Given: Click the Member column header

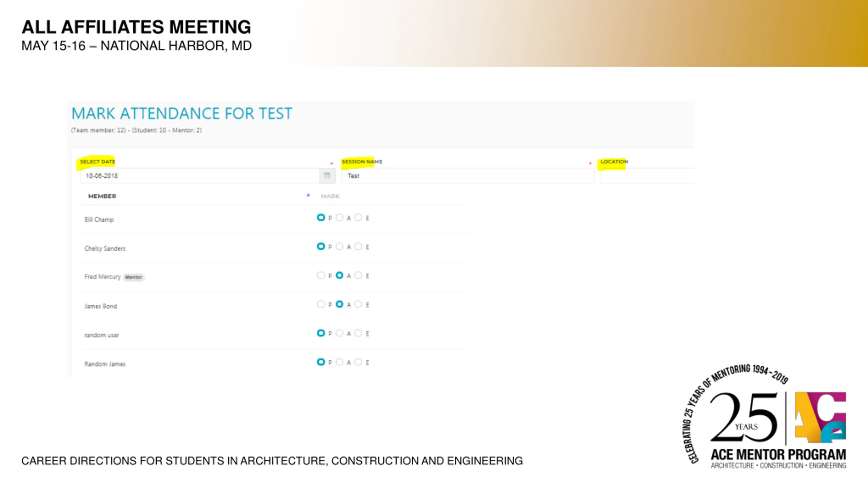Looking at the screenshot, I should pyautogui.click(x=102, y=196).
